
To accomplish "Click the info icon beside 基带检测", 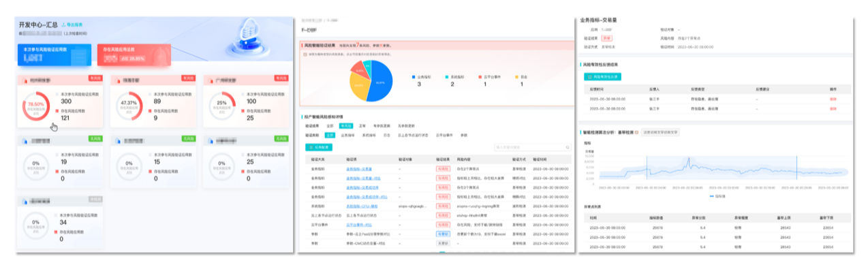I will tap(636, 131).
